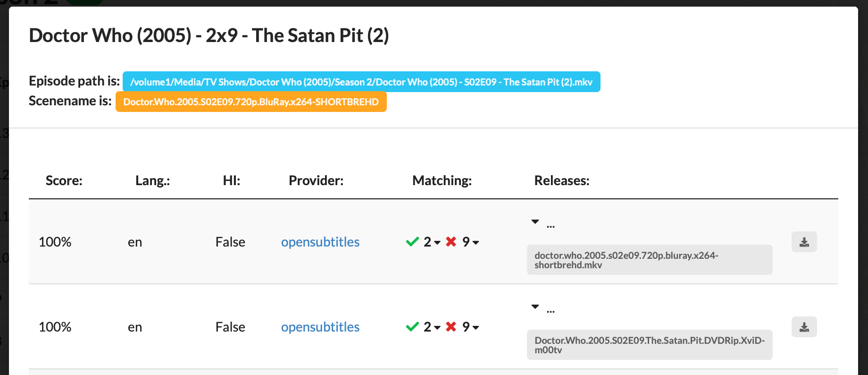Click the blue episode path badge
Viewport: 868px width, 375px height.
tap(361, 82)
